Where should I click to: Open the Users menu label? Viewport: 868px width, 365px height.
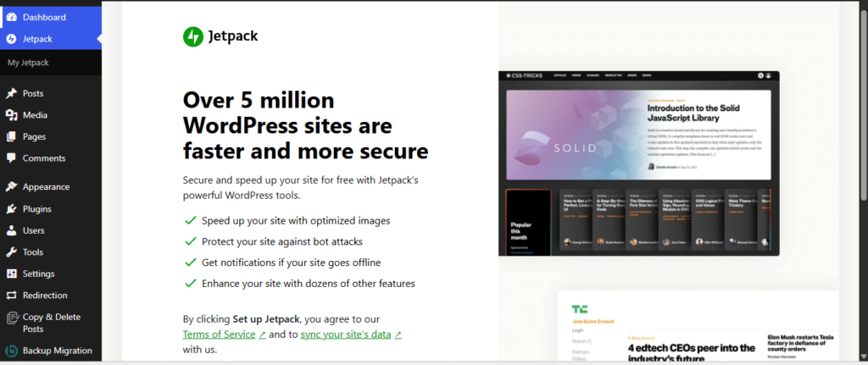click(x=34, y=230)
